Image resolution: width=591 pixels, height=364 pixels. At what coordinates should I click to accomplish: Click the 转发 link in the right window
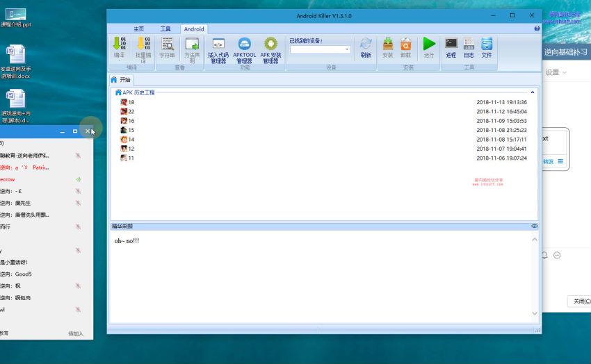click(x=548, y=161)
